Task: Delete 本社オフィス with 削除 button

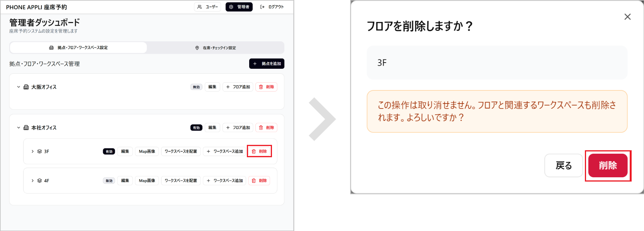Action: (266, 127)
